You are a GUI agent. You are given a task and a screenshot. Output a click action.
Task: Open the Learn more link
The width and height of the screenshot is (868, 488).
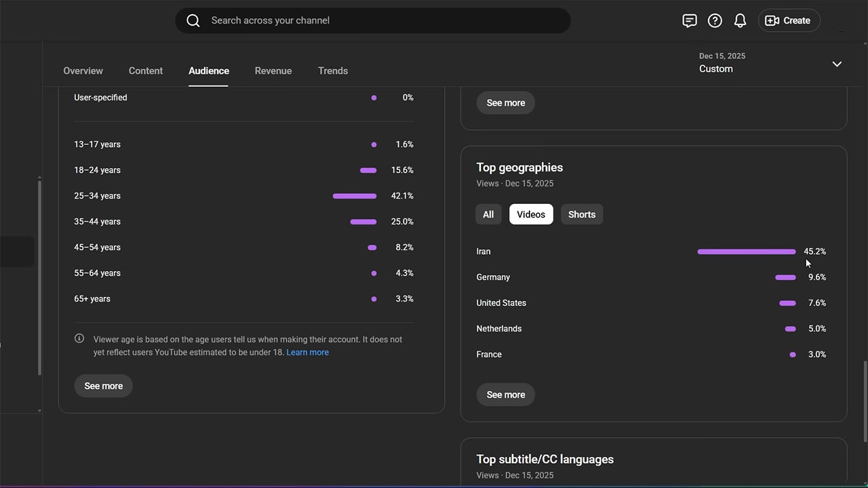307,352
